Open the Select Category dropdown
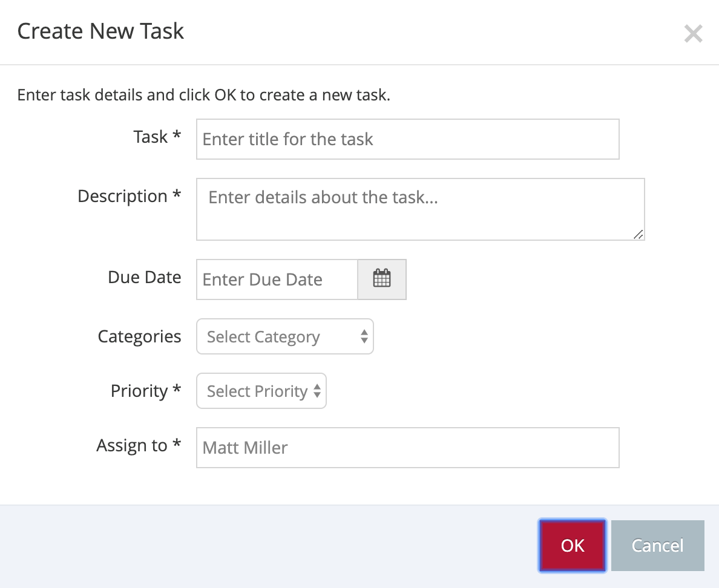This screenshot has height=588, width=719. [284, 337]
